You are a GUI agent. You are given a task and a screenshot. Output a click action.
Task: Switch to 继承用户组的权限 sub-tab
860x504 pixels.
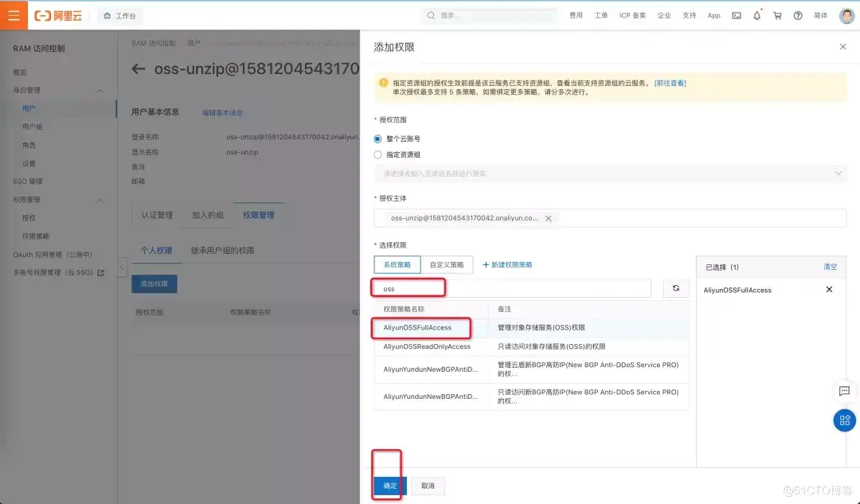[222, 251]
